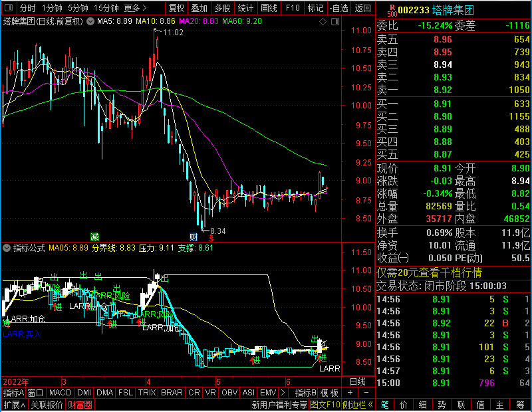Open the 画线 drawing tool
532x412 pixels.
pyautogui.click(x=269, y=8)
